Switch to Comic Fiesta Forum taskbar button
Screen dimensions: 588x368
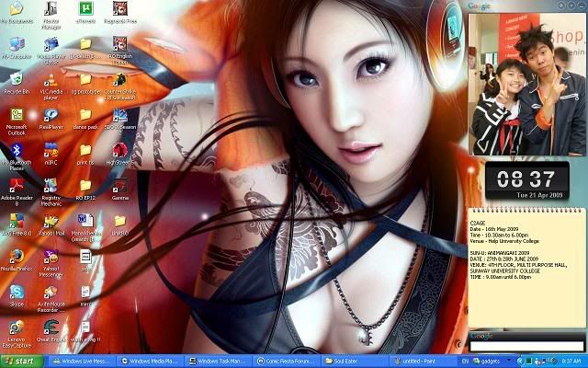286,362
